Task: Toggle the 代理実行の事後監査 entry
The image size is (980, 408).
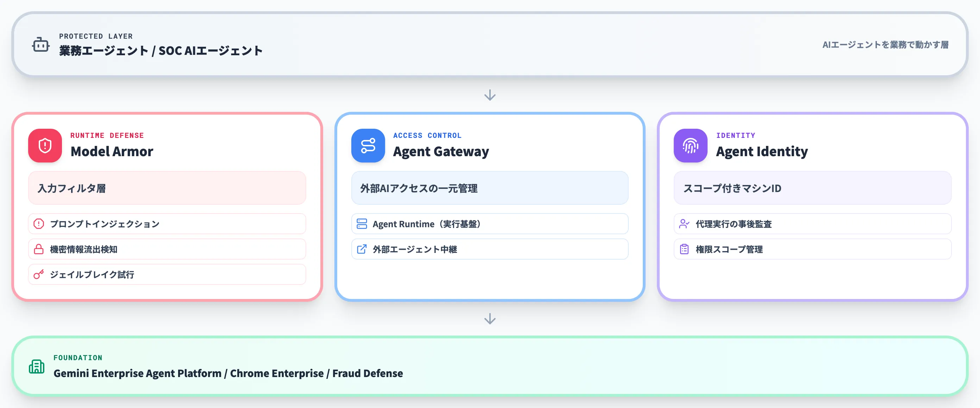Action: [812, 224]
